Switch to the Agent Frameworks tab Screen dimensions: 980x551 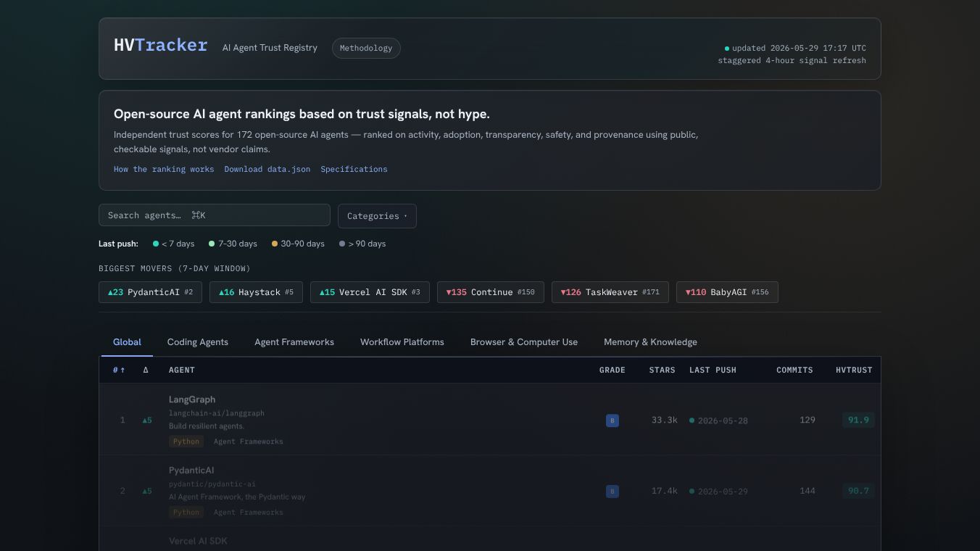pyautogui.click(x=294, y=342)
